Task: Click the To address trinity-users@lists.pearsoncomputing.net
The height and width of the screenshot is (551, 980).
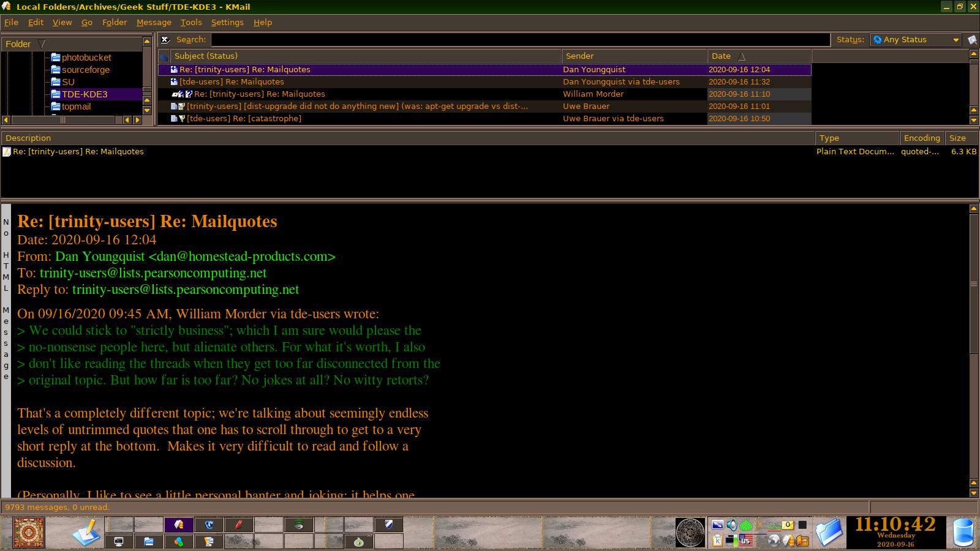Action: pos(153,273)
